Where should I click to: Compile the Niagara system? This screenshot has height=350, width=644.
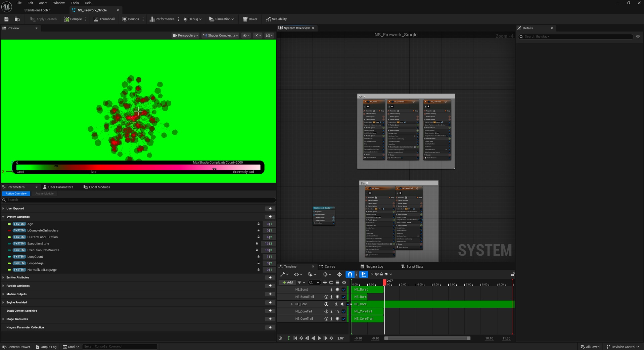coord(73,19)
